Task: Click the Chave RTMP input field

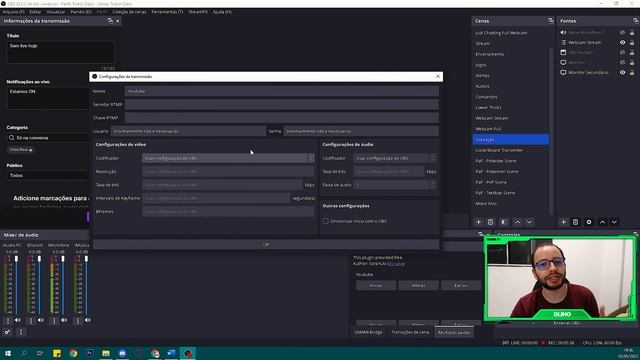Action: coord(282,118)
